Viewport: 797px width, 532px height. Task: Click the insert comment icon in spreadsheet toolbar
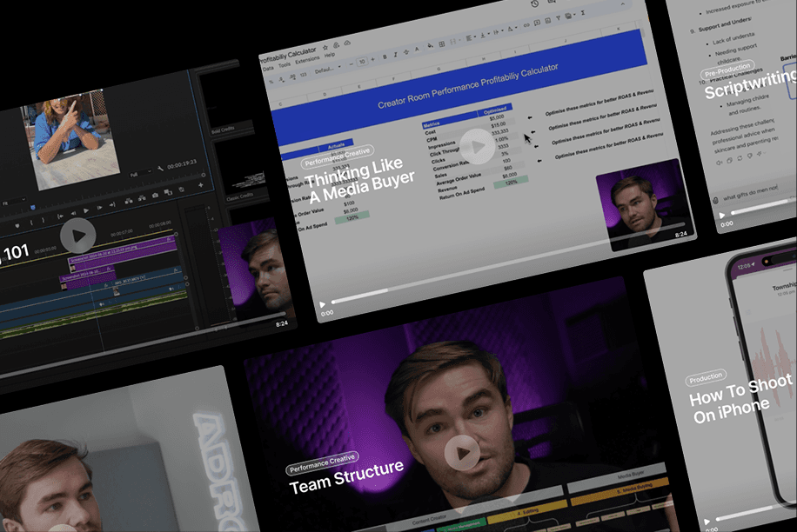[x=537, y=23]
